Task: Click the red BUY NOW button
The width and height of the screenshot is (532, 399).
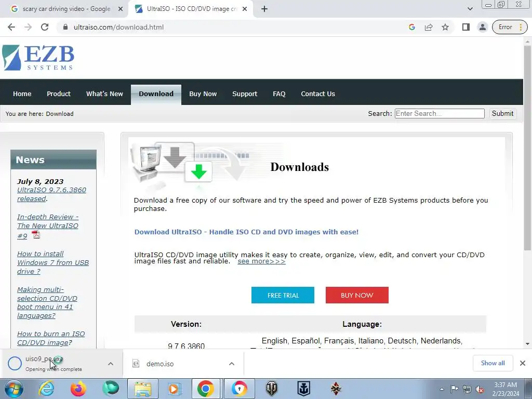Action: pos(357,295)
